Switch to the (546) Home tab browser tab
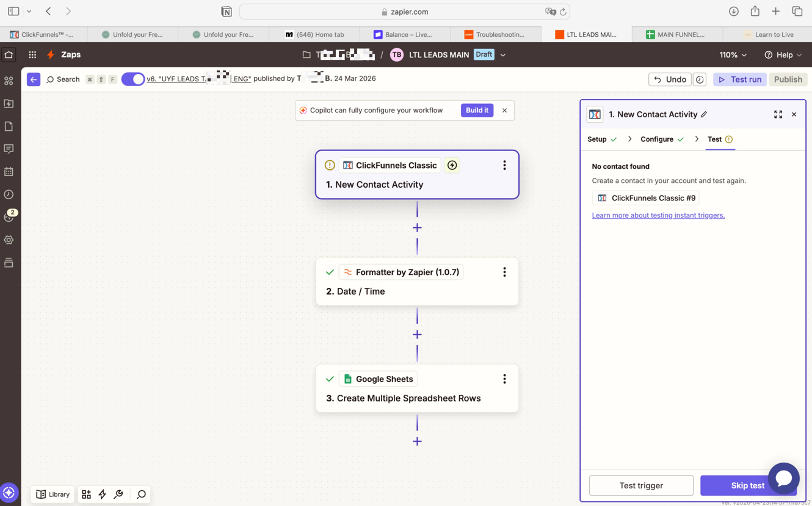Screen dimensions: 812x506 point(314,34)
